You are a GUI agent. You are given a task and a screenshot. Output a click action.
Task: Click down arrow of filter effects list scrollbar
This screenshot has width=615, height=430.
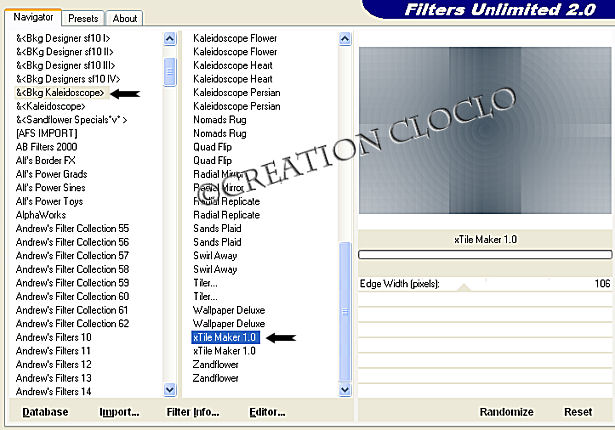pyautogui.click(x=344, y=390)
